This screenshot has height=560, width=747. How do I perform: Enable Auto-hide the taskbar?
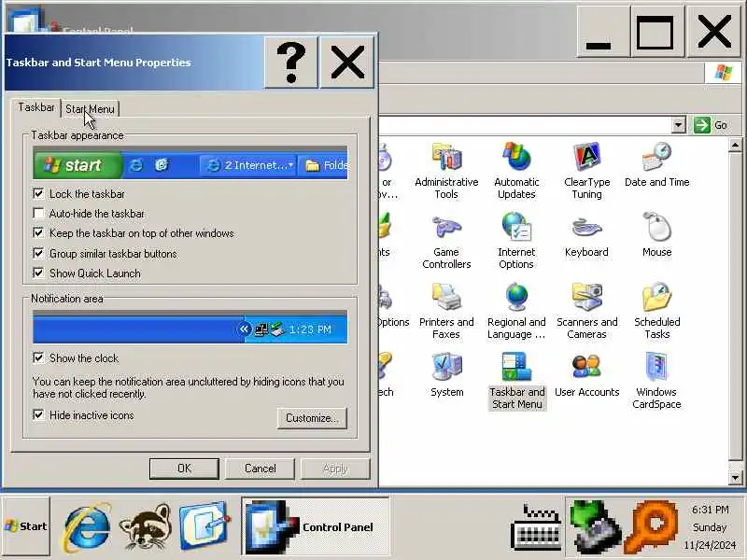(38, 213)
